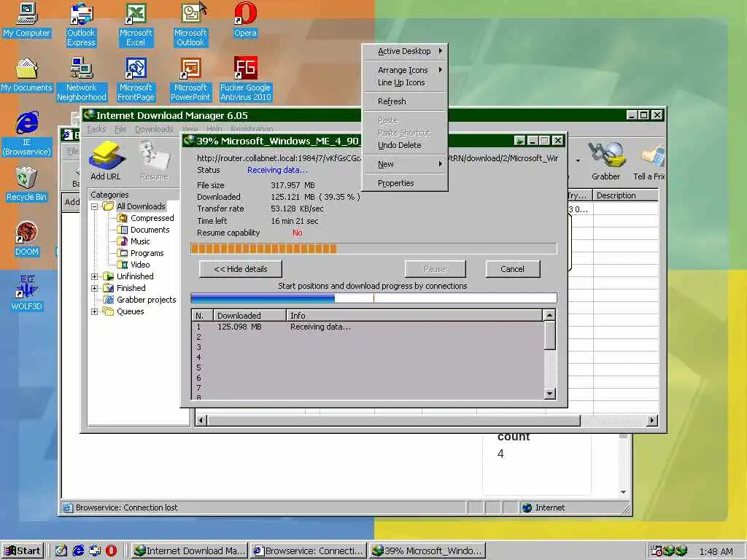Open Active Desktop submenu
The image size is (747, 560).
point(404,51)
